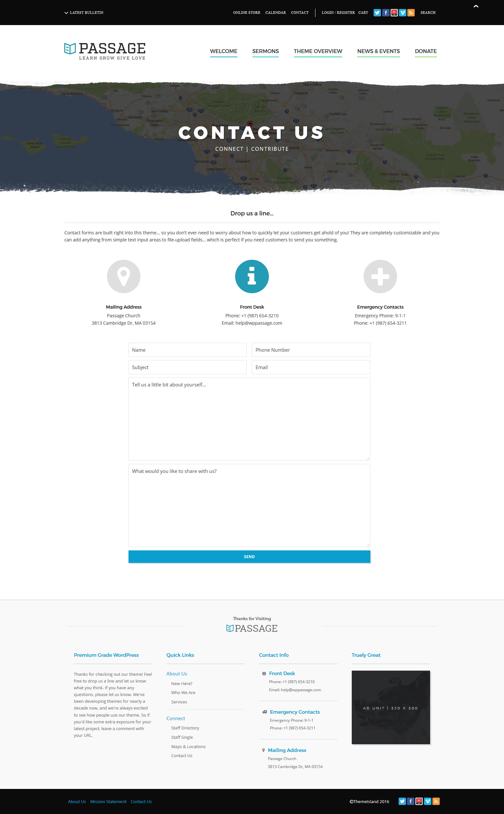Click the Who We Are footer link
The image size is (504, 814).
183,692
